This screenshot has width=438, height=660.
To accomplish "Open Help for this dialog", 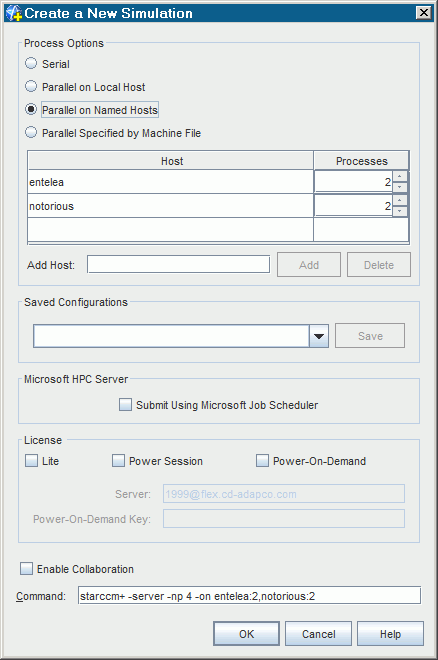I will click(390, 633).
